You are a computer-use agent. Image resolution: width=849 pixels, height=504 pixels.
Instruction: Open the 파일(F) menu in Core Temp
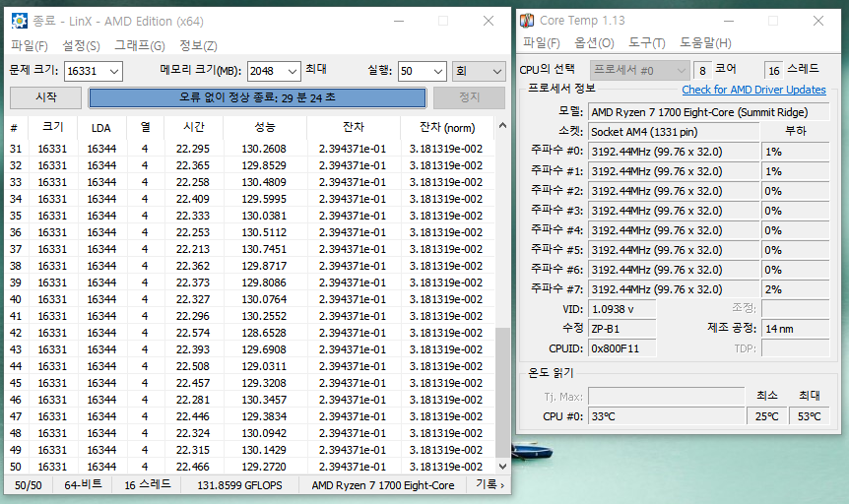click(542, 42)
